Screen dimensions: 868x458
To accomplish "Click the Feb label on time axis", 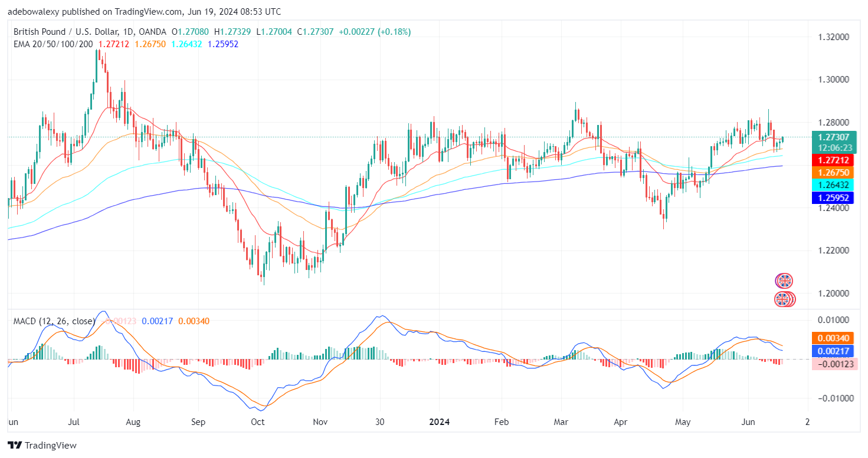I will tap(501, 422).
